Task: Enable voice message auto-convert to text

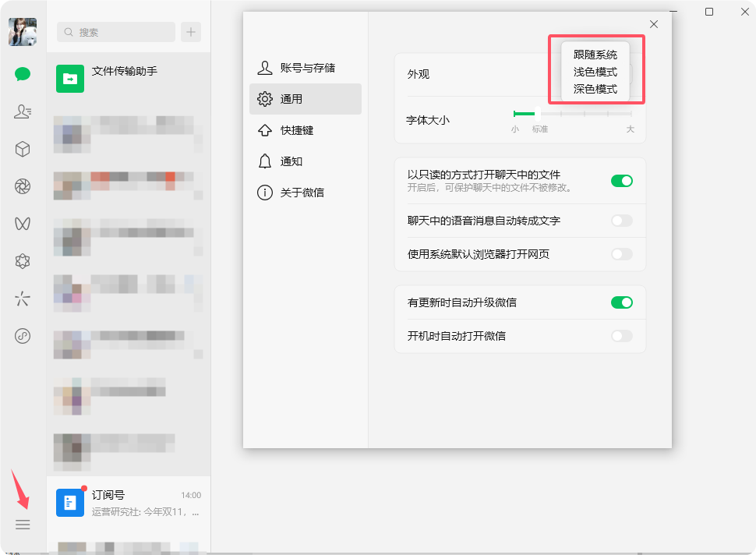Action: click(x=622, y=221)
